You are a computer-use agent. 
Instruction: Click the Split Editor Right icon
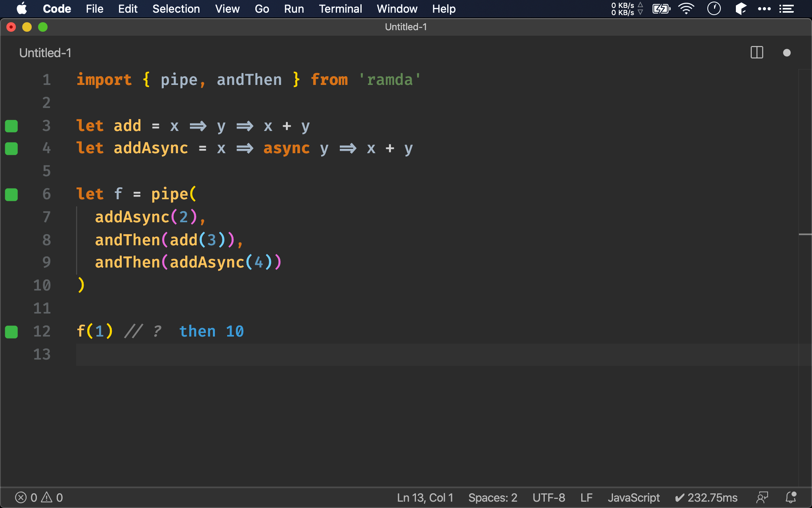pyautogui.click(x=757, y=52)
